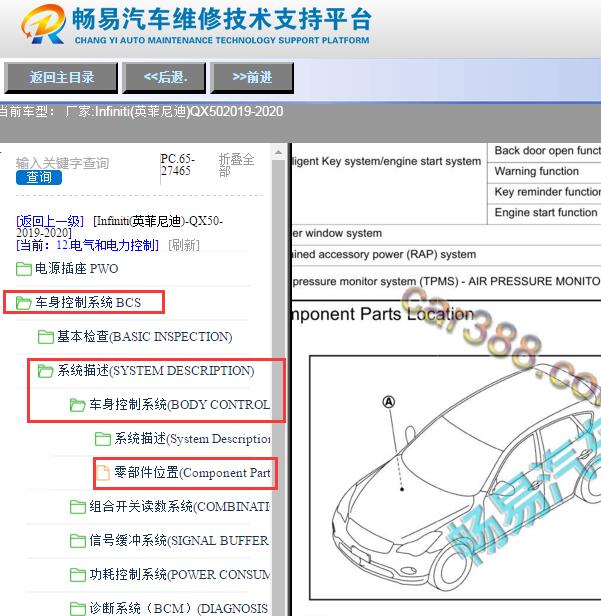
Task: Click the 'er window system' table row
Action: click(x=446, y=233)
